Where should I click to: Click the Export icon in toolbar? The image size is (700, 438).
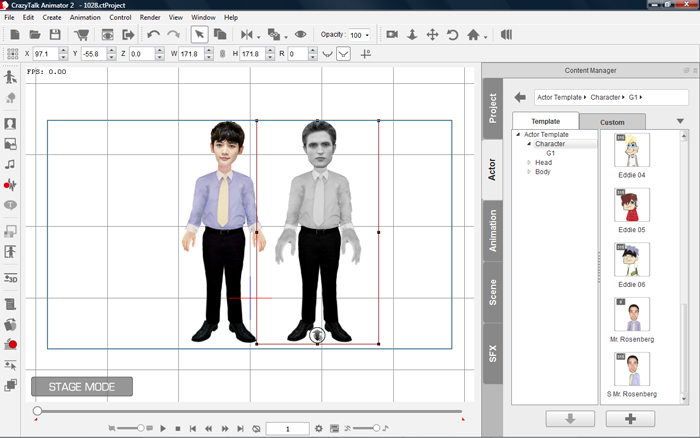(x=129, y=35)
